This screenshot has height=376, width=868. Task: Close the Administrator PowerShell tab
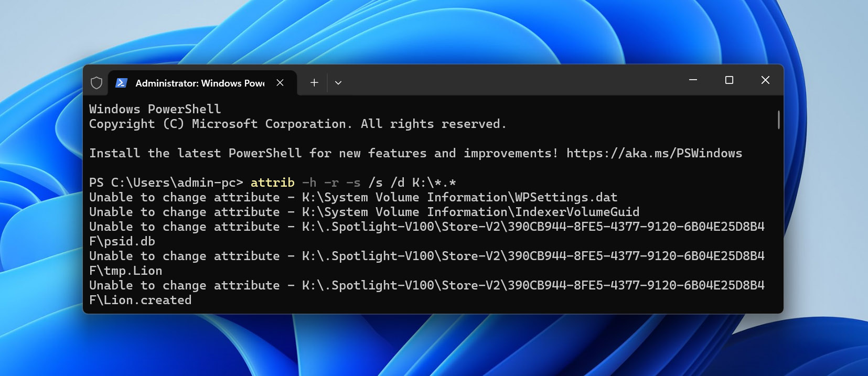pyautogui.click(x=280, y=83)
